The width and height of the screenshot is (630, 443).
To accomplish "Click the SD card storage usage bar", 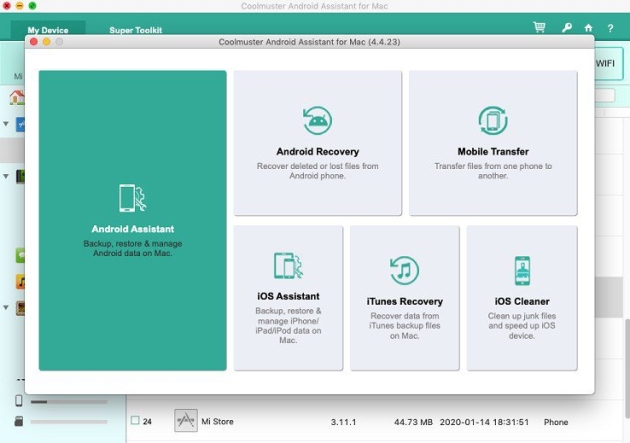I will [x=69, y=422].
